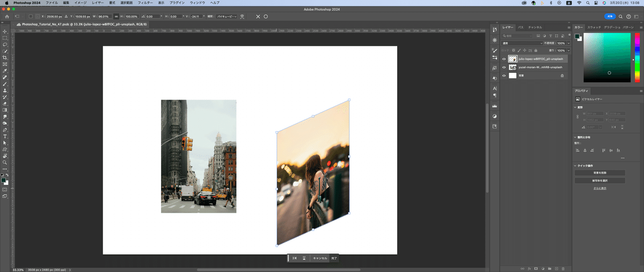Cancel the transform with the X icon

pos(258,16)
